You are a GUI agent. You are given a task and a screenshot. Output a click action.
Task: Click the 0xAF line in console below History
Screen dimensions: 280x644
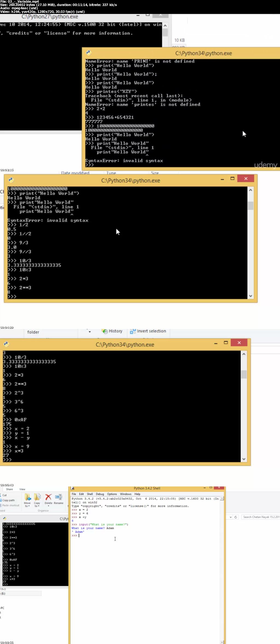[15, 419]
